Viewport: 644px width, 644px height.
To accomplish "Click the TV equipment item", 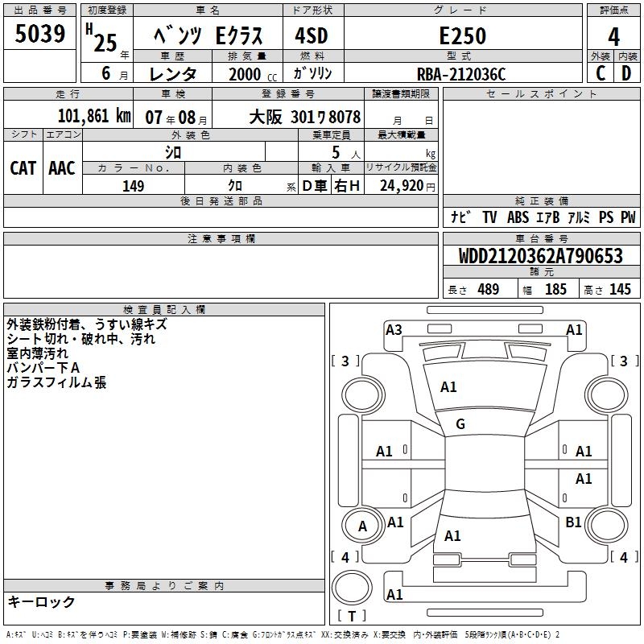I will [x=489, y=217].
